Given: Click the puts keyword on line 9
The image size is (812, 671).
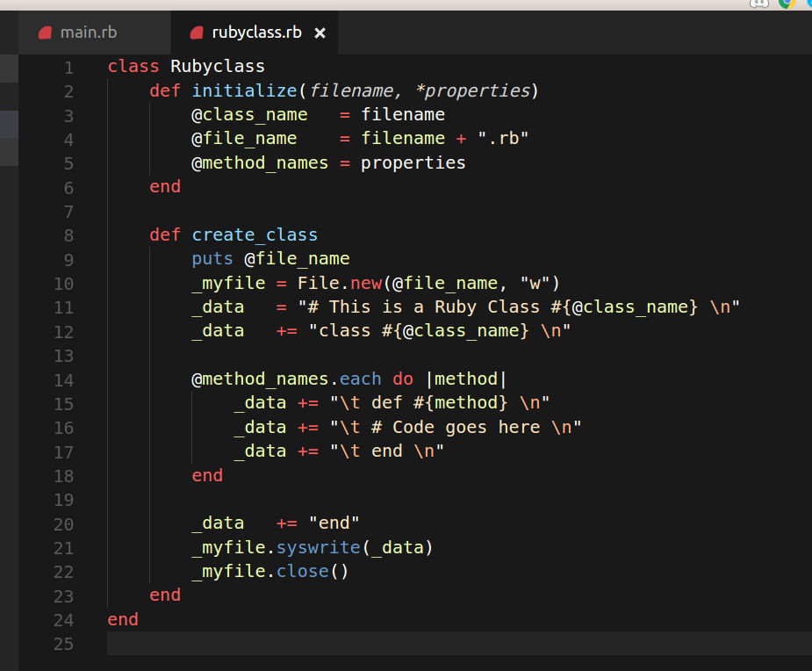Looking at the screenshot, I should click(212, 258).
